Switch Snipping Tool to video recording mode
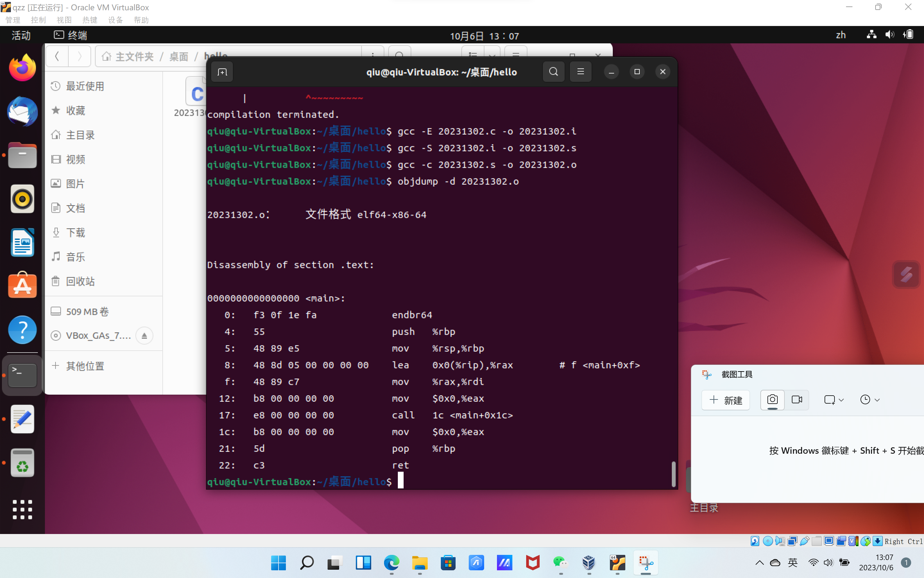924x578 pixels. click(x=797, y=400)
